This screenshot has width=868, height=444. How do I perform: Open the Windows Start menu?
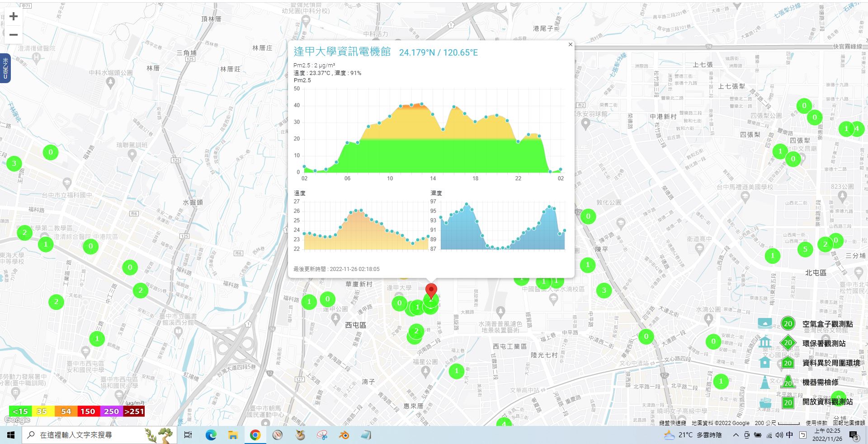11,435
